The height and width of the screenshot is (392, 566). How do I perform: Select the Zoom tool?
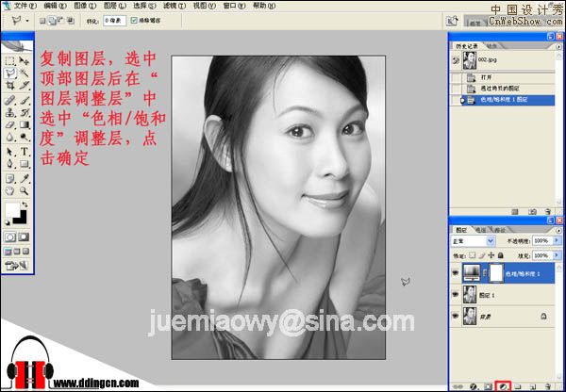tap(25, 190)
